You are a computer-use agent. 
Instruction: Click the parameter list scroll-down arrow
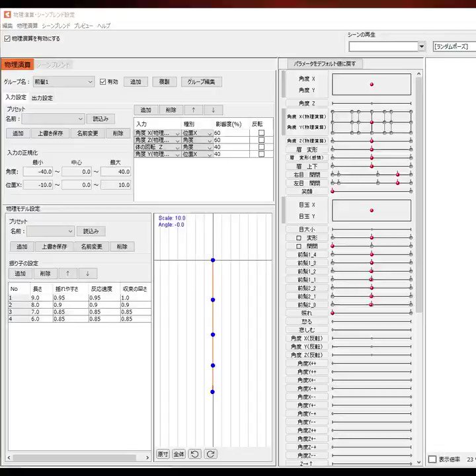[419, 462]
